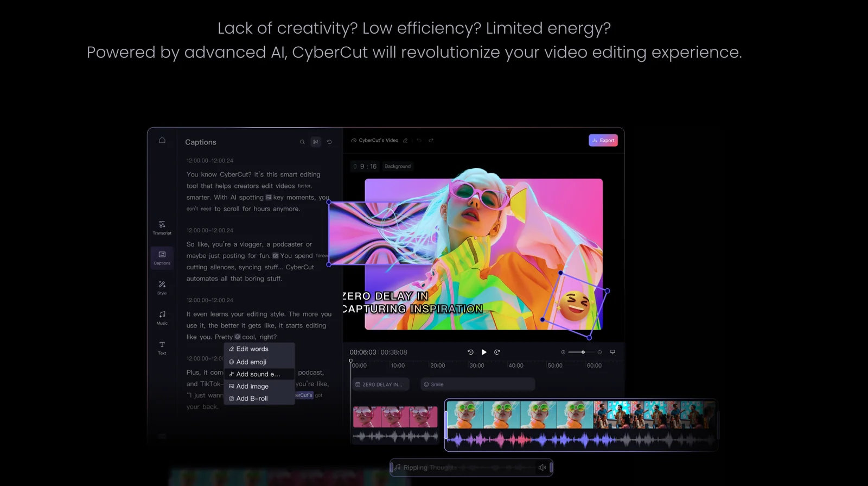Open the Transcript panel
The image size is (868, 486).
click(x=162, y=228)
